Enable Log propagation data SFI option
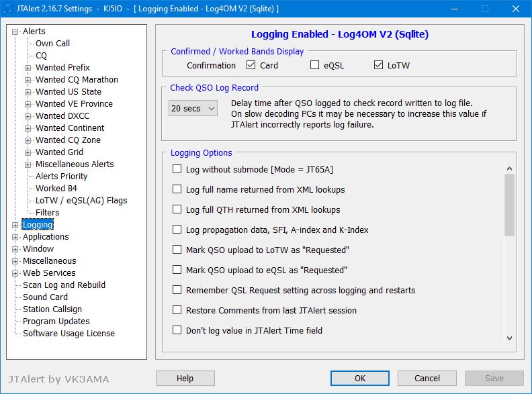The width and height of the screenshot is (532, 394). (177, 230)
